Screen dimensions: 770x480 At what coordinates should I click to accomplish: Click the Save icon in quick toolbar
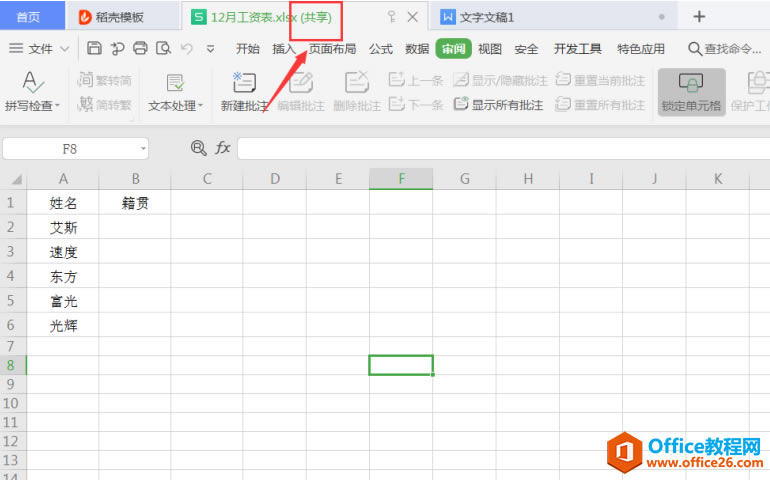point(94,48)
